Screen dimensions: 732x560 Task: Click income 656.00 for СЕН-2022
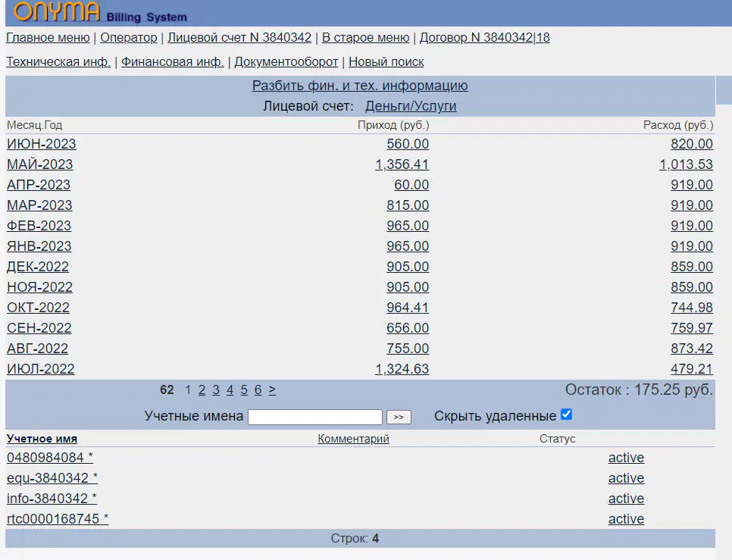coord(408,328)
